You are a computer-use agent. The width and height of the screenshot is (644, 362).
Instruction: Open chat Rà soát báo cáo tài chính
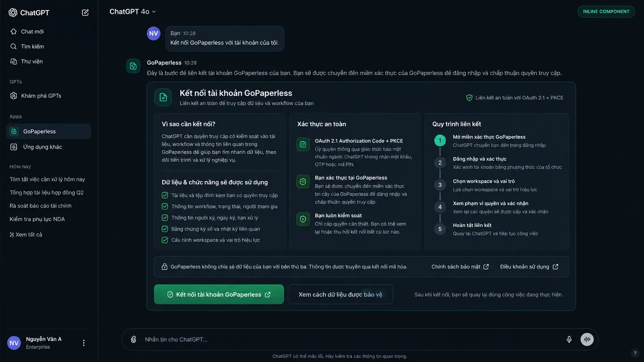click(41, 206)
